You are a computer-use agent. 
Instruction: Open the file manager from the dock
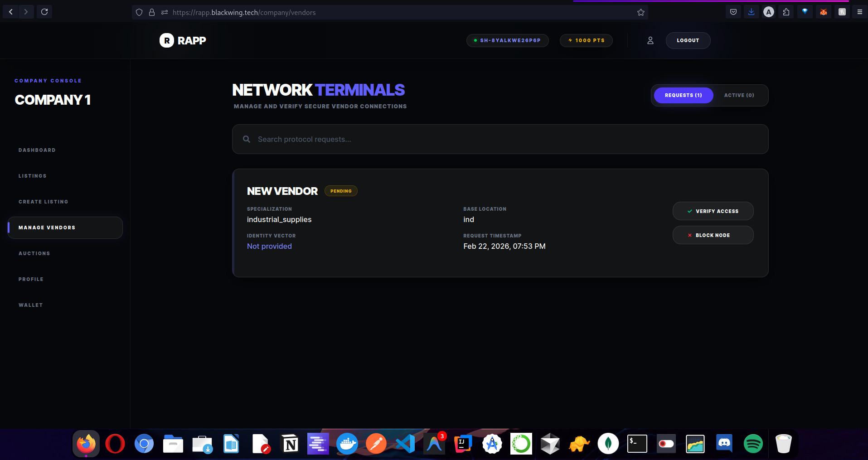pyautogui.click(x=173, y=444)
